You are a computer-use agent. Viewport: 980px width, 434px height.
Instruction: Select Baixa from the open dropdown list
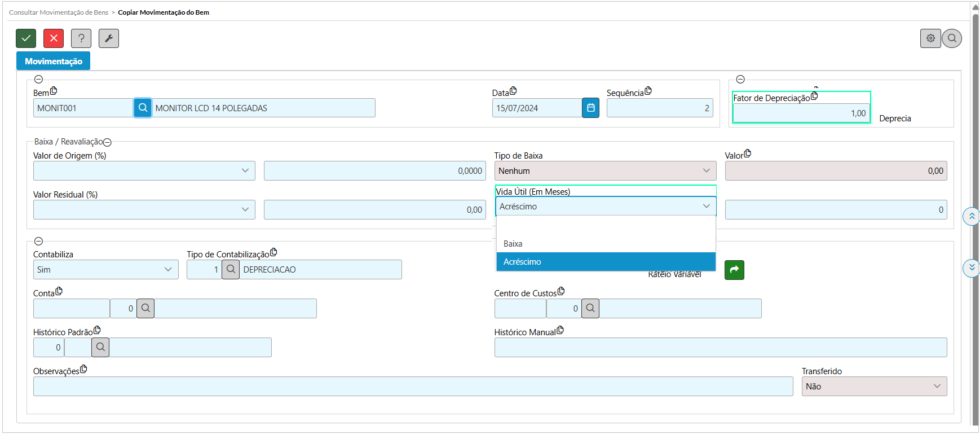513,244
